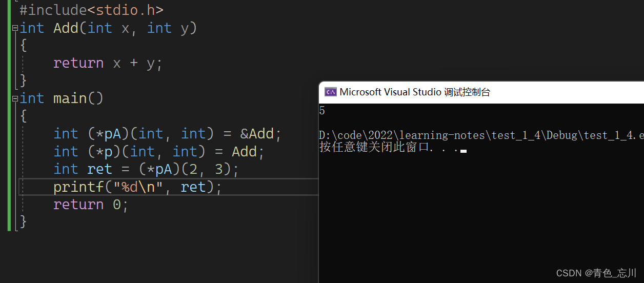Click the ret variable declaration
Screen dimensions: 644x283
[99, 169]
